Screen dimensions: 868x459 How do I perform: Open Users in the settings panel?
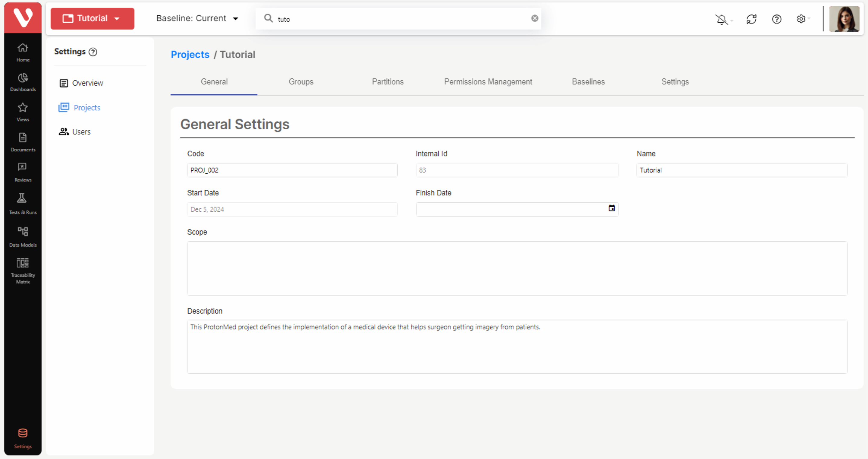[x=81, y=132]
